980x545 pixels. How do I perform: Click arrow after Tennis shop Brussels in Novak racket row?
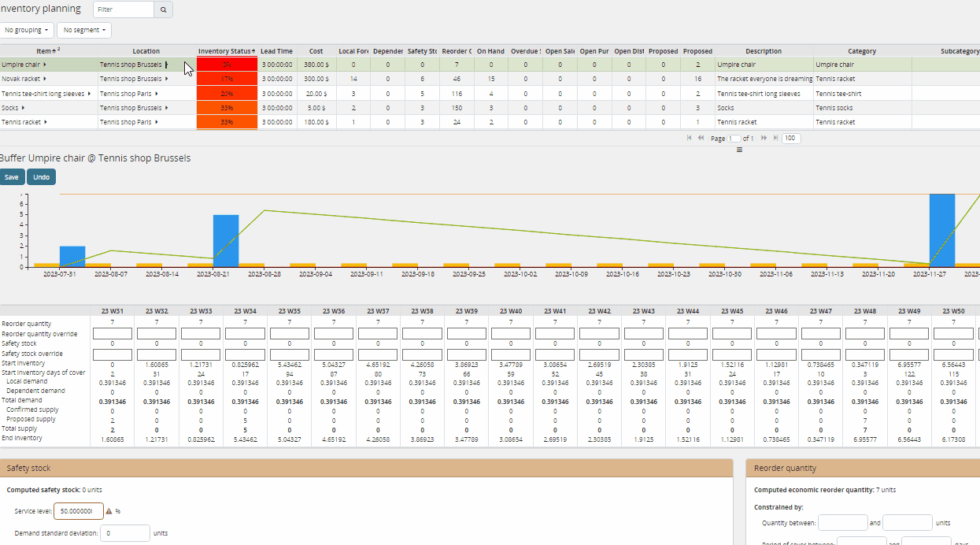pos(166,79)
